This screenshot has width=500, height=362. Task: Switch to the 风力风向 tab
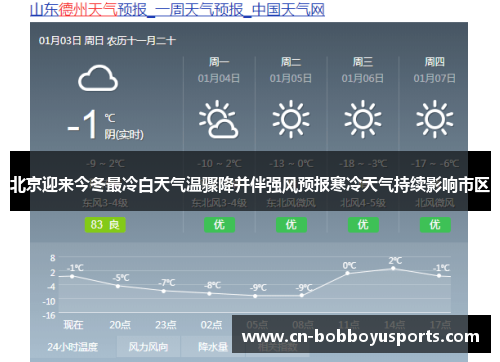click(x=148, y=347)
